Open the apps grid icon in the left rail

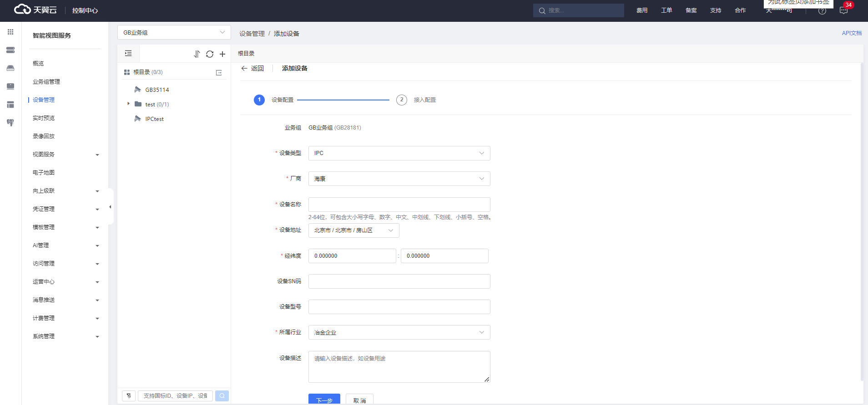[10, 32]
